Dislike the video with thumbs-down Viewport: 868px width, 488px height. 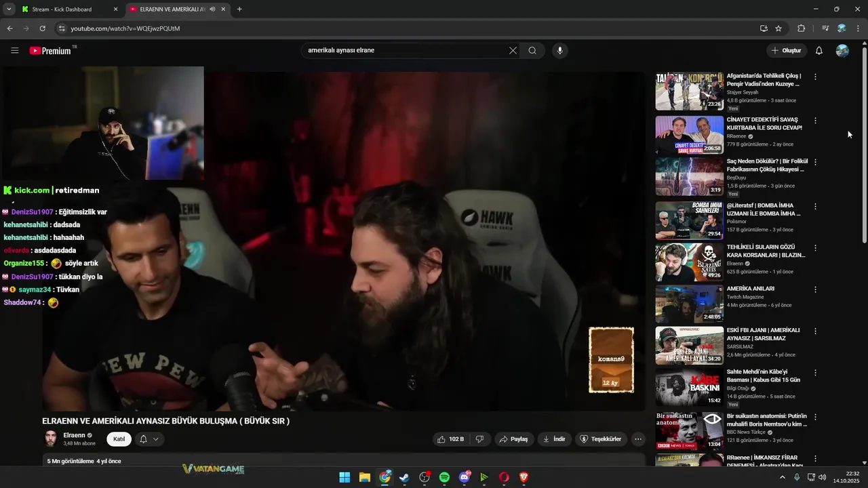tap(479, 439)
